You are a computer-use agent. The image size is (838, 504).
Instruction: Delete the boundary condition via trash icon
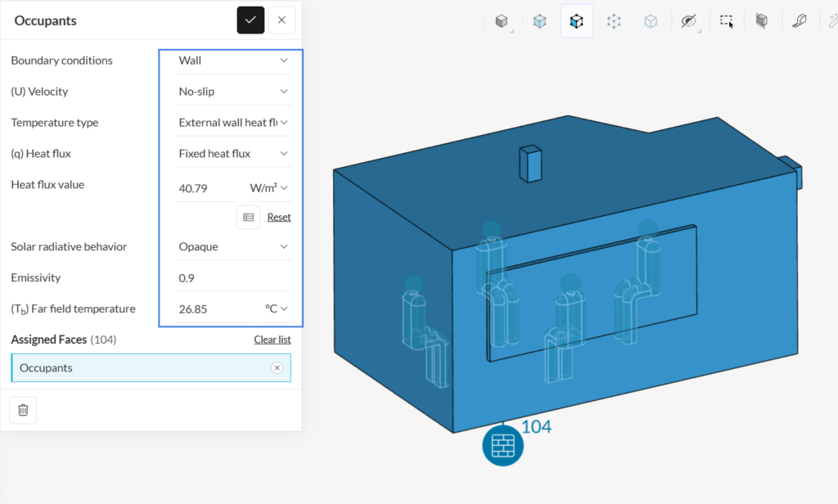coord(23,410)
